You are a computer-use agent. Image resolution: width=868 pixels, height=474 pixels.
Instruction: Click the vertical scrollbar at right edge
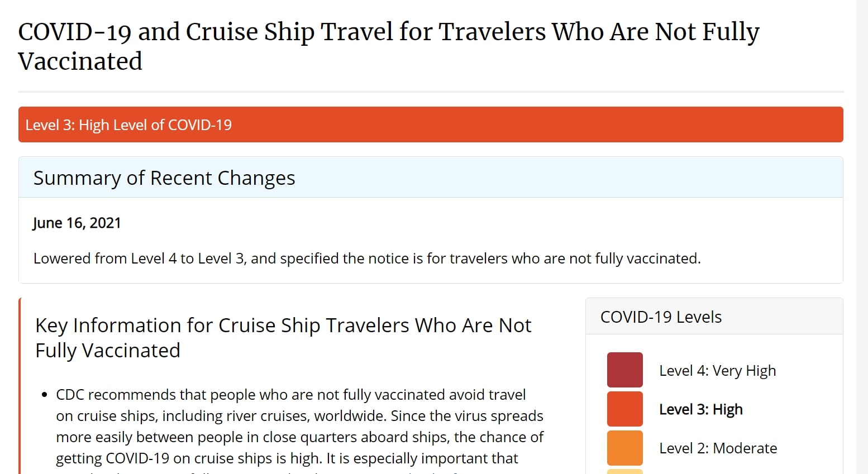[x=862, y=237]
